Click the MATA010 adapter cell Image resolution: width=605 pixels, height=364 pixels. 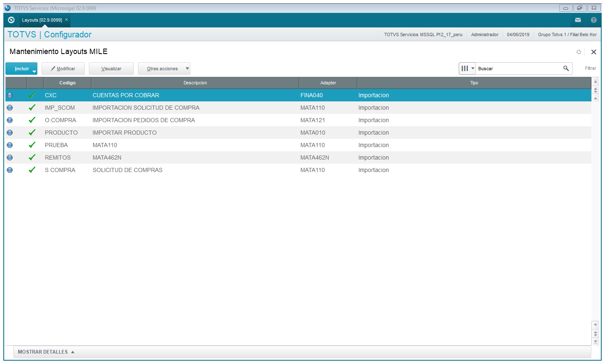tap(312, 133)
